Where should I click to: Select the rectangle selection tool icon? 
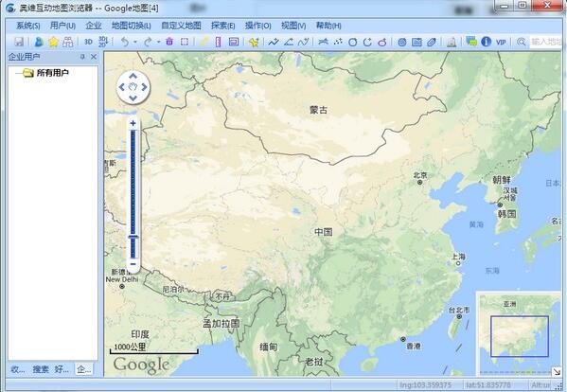click(185, 42)
